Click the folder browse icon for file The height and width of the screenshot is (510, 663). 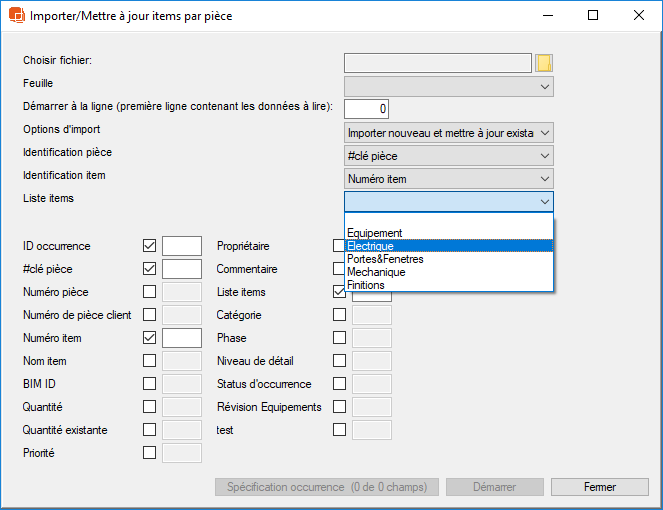pyautogui.click(x=544, y=63)
